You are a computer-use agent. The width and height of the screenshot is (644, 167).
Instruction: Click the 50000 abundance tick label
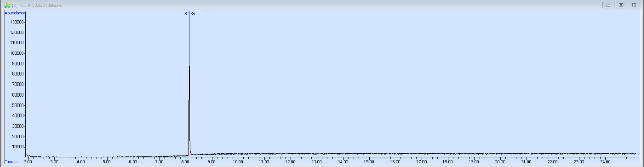tap(18, 105)
